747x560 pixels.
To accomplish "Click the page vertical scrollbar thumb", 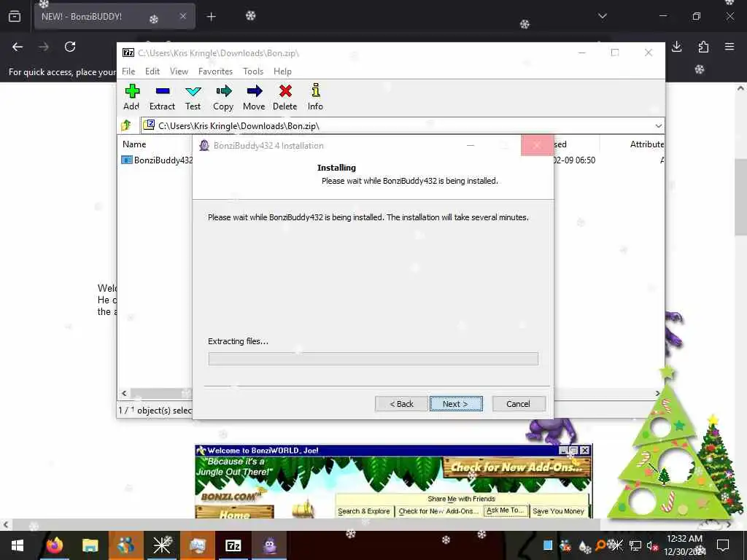I will [740, 196].
